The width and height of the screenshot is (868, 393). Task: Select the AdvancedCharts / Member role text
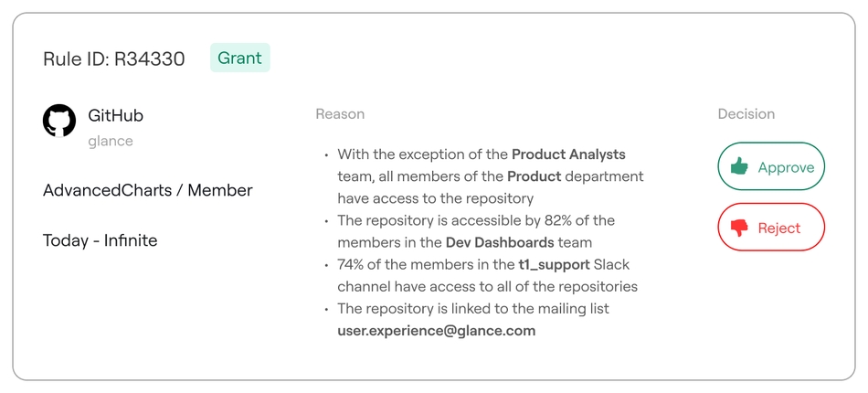pos(147,190)
